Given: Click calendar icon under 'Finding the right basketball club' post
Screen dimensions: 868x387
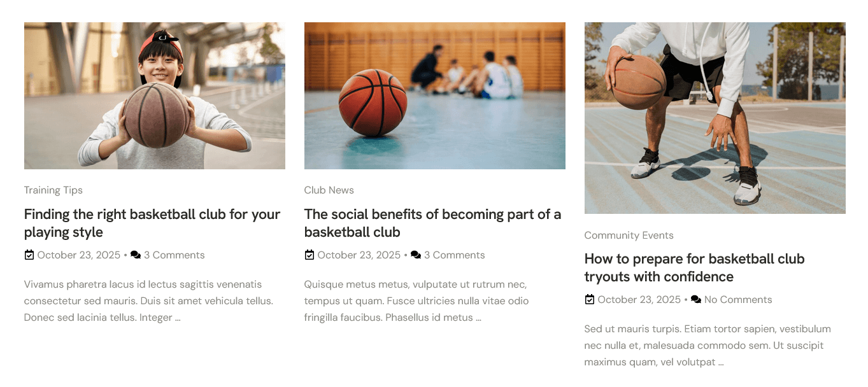Looking at the screenshot, I should 29,255.
